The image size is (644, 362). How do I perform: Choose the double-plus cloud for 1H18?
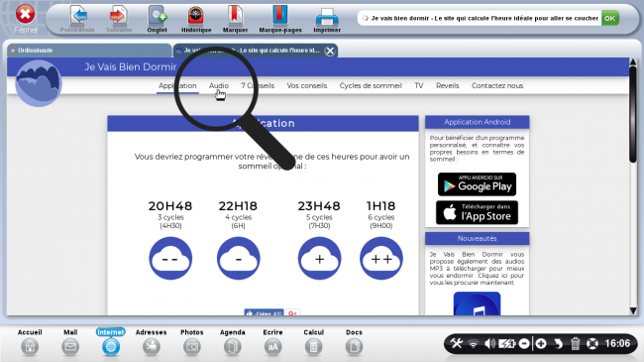click(381, 258)
